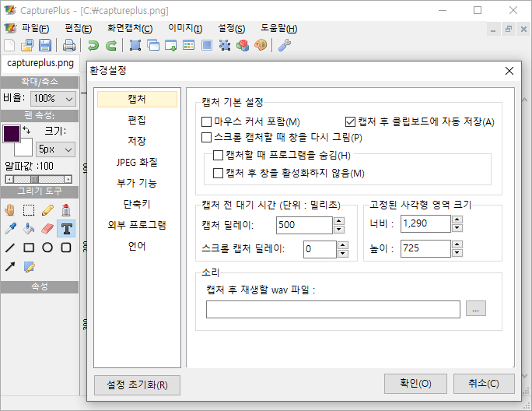Select the Eraser drawing tool

point(47,229)
